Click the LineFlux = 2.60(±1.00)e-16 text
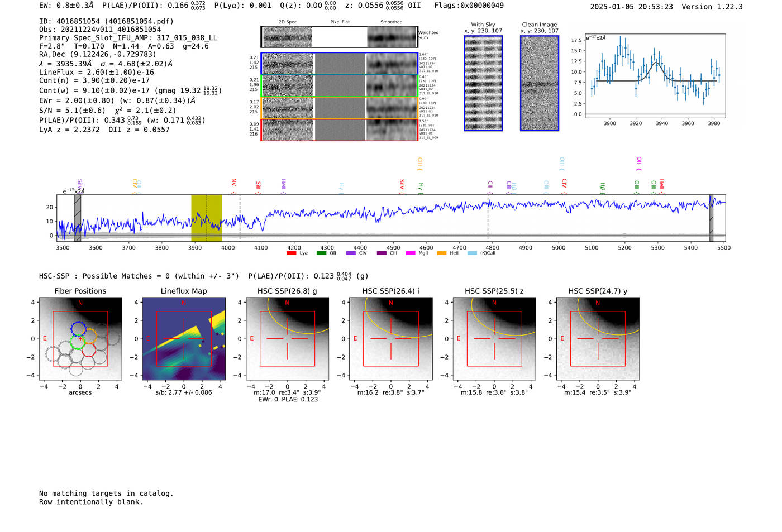782x532 pixels. point(97,72)
